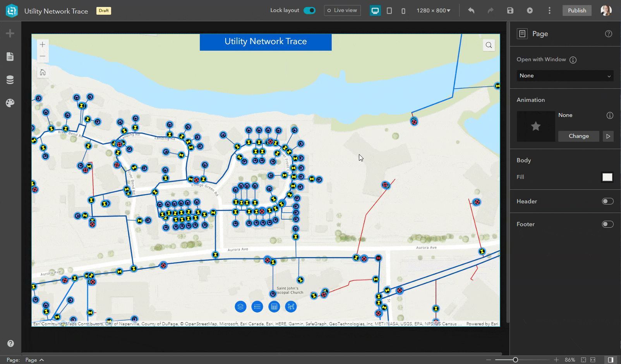Preview the experience with play icon
621x364 pixels.
[530, 10]
